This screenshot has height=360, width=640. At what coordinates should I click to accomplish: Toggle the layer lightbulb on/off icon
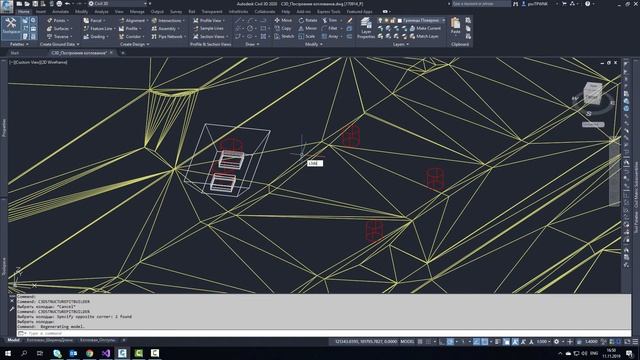coord(380,20)
